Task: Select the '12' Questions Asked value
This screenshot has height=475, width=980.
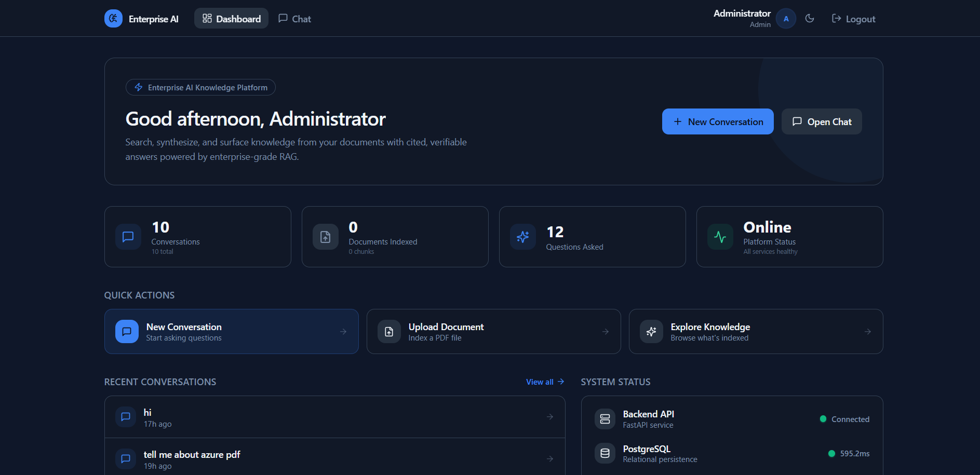Action: [555, 232]
